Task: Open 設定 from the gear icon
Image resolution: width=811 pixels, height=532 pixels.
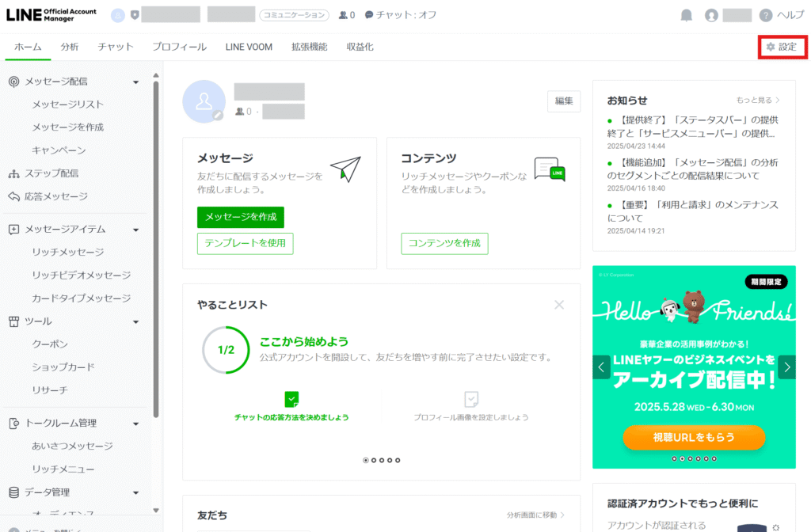Action: pos(782,47)
